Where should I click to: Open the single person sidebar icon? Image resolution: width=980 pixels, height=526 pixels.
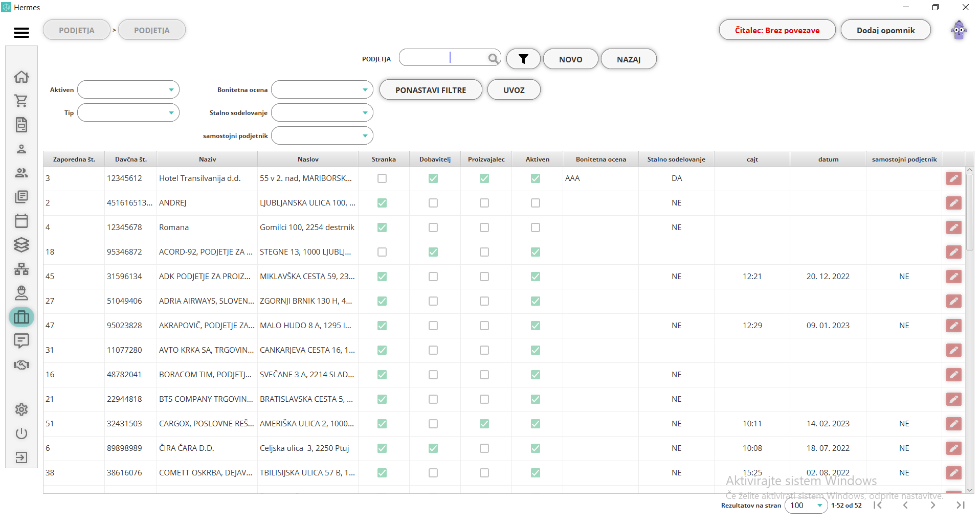click(21, 149)
